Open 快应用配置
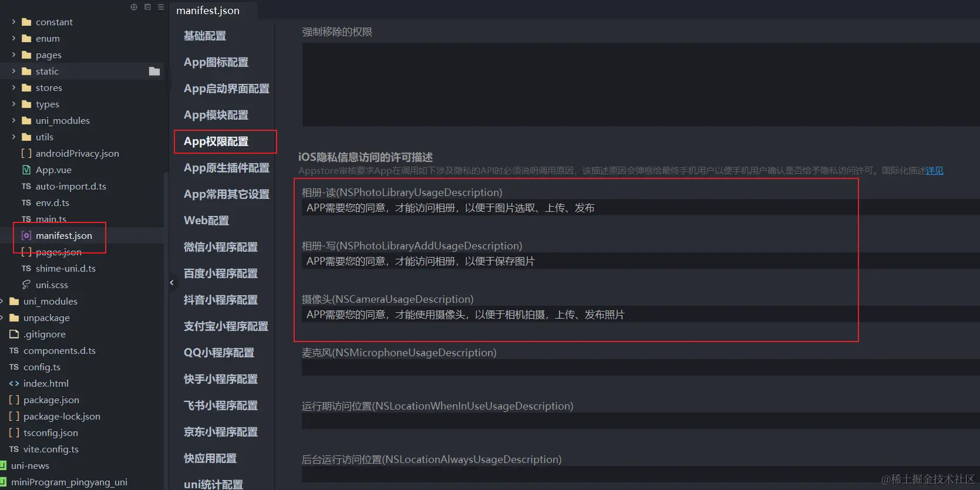This screenshot has height=490, width=980. tap(210, 458)
